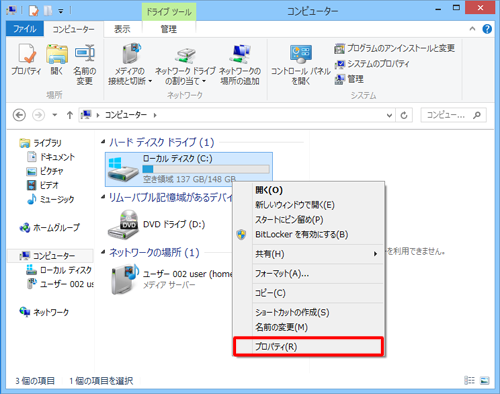Image resolution: width=500 pixels, height=394 pixels.
Task: Click the help question mark icon
Action: coord(487,29)
